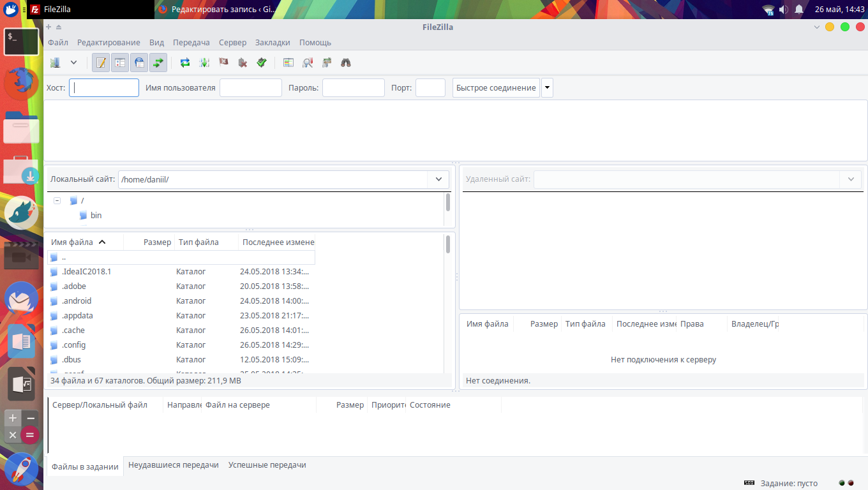Viewport: 868px width, 490px height.
Task: Toggle the local directory tree view
Action: tap(120, 63)
